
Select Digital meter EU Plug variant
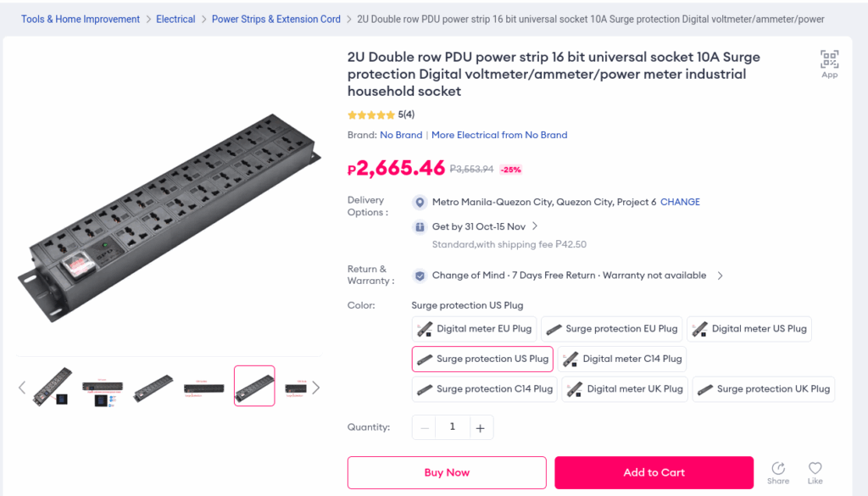(475, 329)
